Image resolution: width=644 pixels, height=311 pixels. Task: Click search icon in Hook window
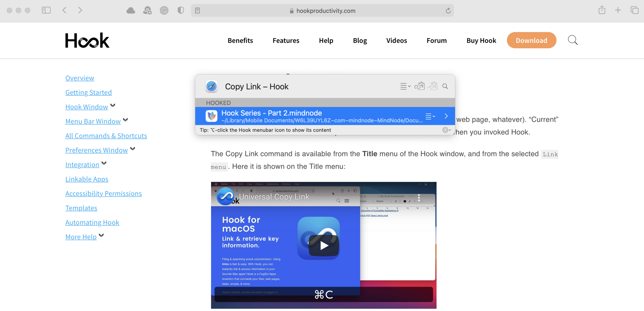click(445, 86)
